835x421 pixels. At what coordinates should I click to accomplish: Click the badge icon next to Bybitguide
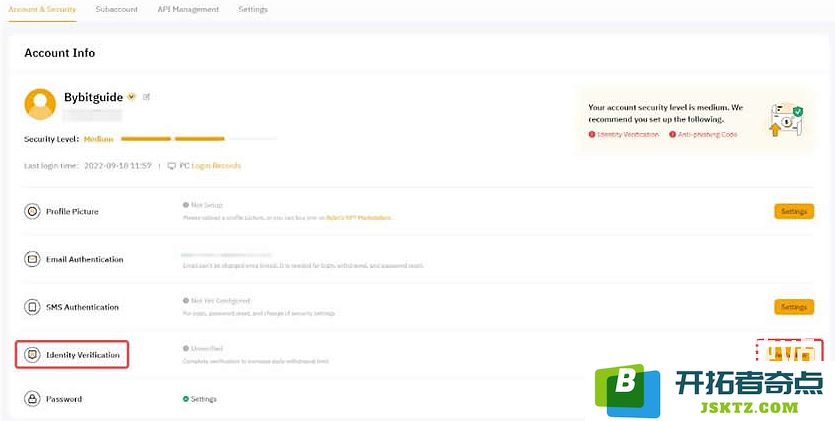click(132, 97)
